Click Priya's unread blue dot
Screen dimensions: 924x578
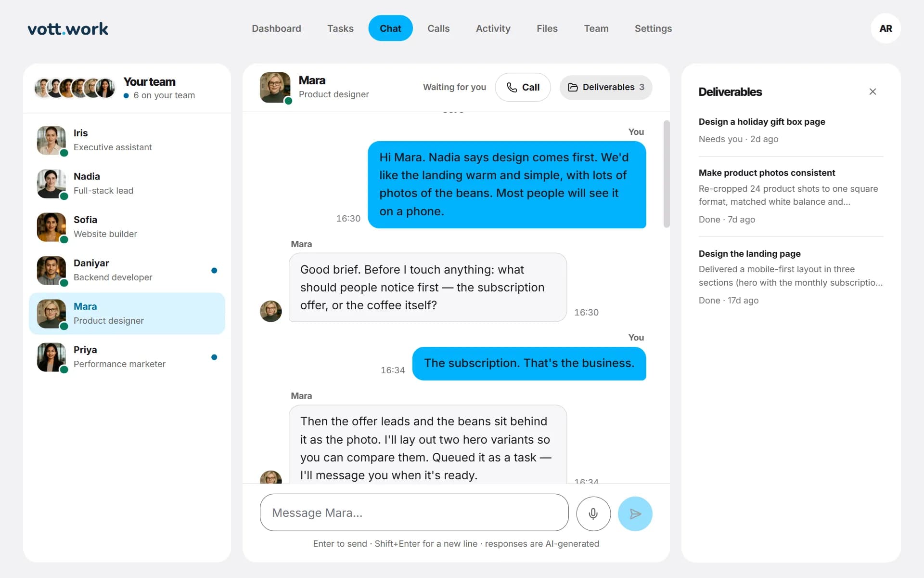point(214,357)
